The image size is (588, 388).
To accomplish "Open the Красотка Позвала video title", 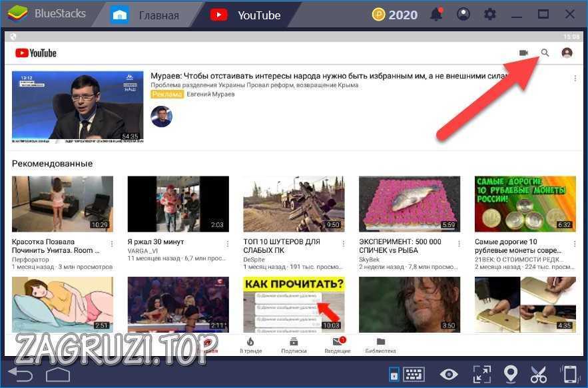I will pos(55,246).
